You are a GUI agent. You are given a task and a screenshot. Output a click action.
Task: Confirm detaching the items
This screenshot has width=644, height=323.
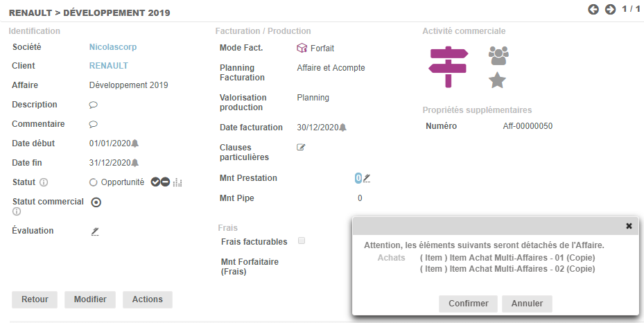point(468,304)
